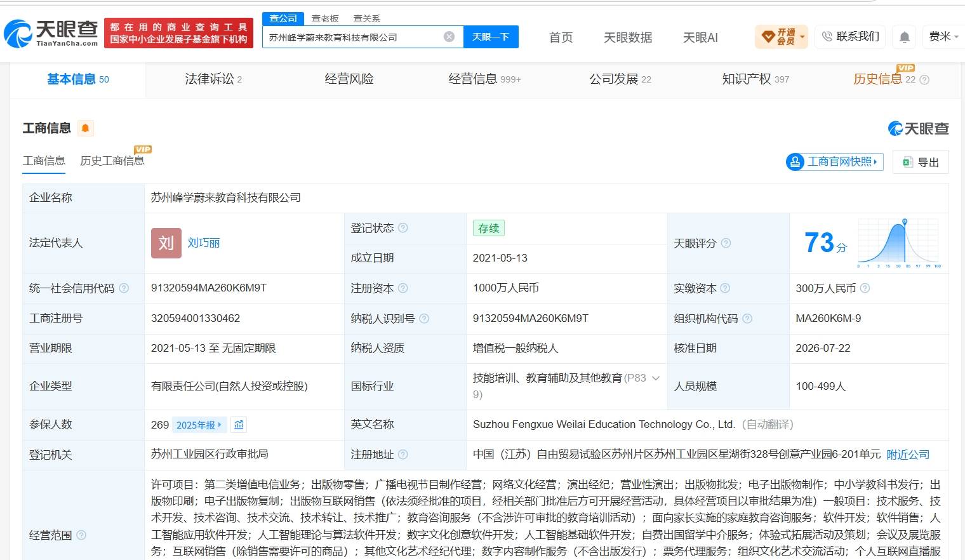
Task: Switch to 历史信息 VIP tab
Action: point(884,79)
